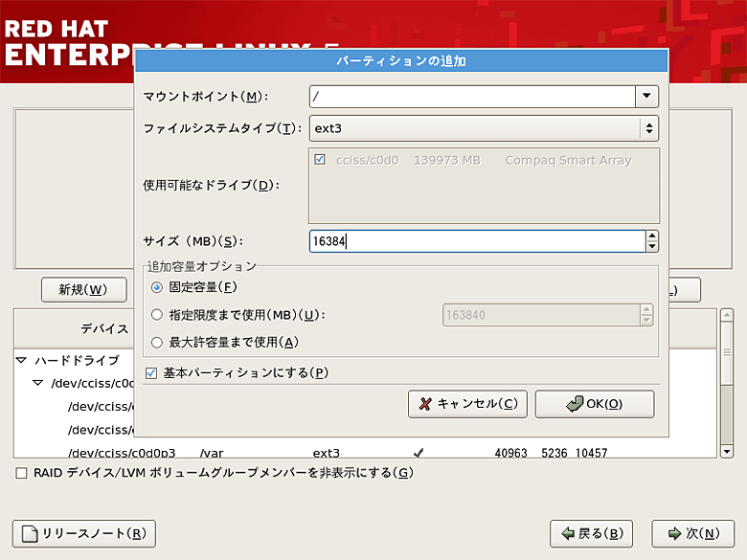Select the fill up to limit (指定限度まで使用) radio

coord(157,315)
